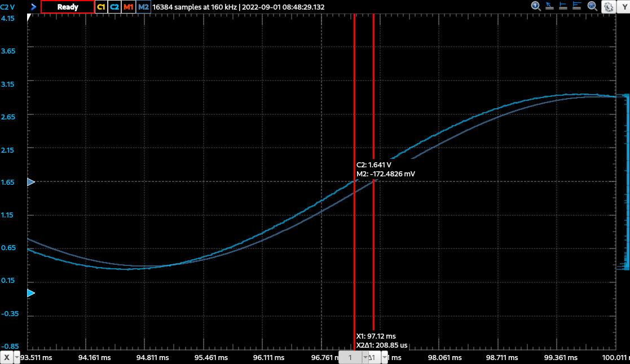Click the 1.15 voltage axis label
Image resolution: width=630 pixels, height=364 pixels.
tap(7, 215)
